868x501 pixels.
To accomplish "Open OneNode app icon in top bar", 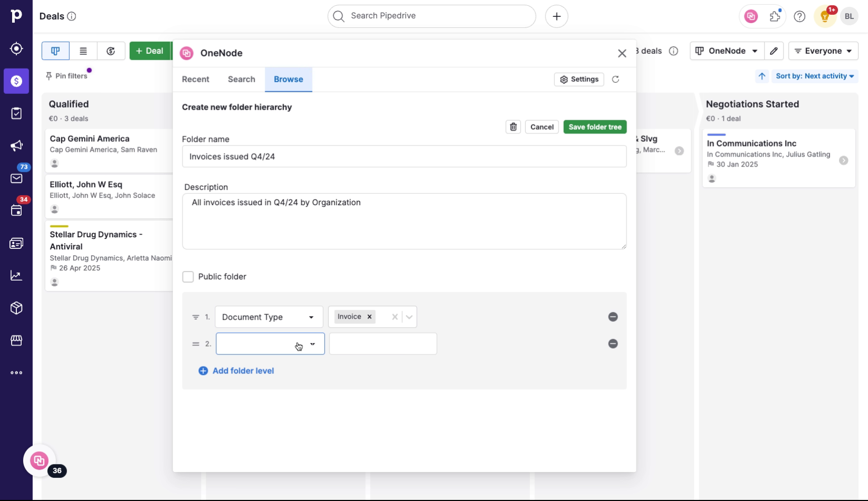I will 751,16.
